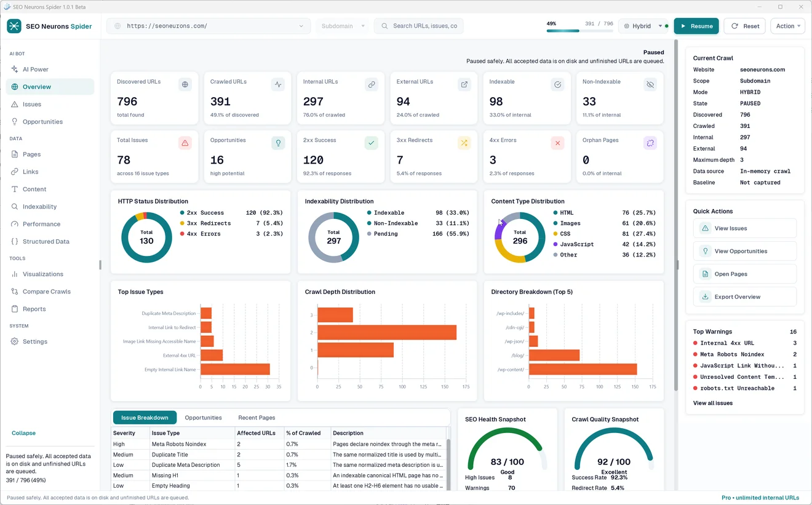812x505 pixels.
Task: Click the globe icon on Discovered URLs card
Action: [185, 84]
